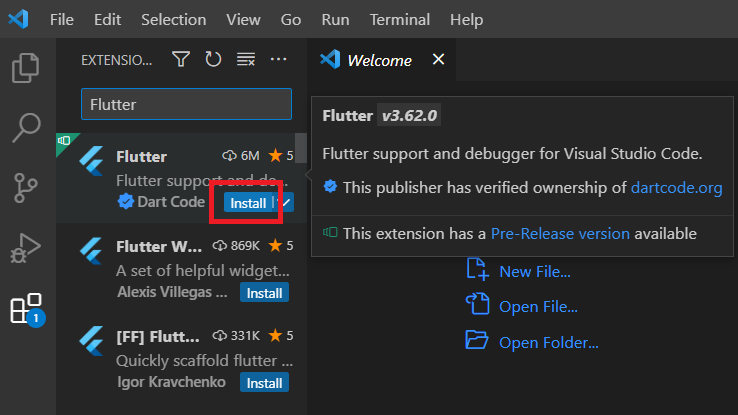
Task: Refresh the extensions list
Action: click(x=212, y=60)
